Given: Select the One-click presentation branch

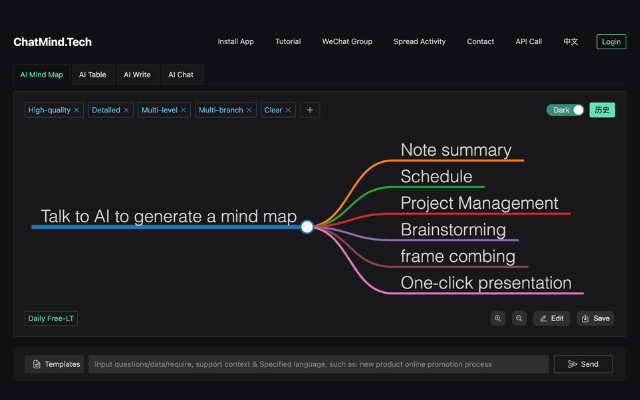Looking at the screenshot, I should [x=486, y=283].
